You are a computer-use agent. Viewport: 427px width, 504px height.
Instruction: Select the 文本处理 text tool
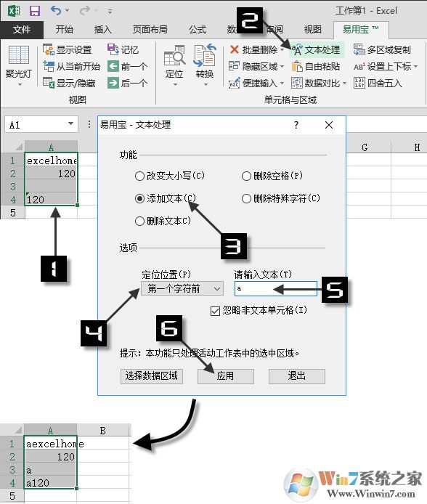(316, 50)
